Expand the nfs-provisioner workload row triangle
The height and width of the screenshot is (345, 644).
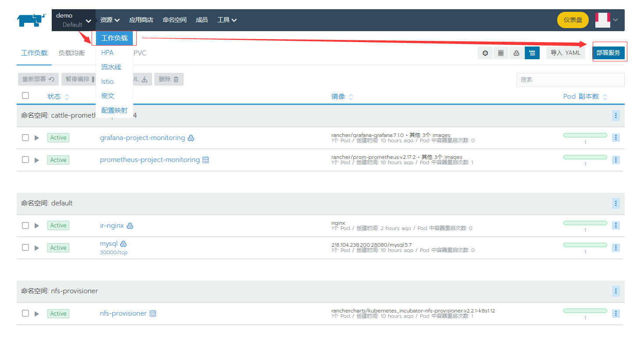tap(37, 313)
